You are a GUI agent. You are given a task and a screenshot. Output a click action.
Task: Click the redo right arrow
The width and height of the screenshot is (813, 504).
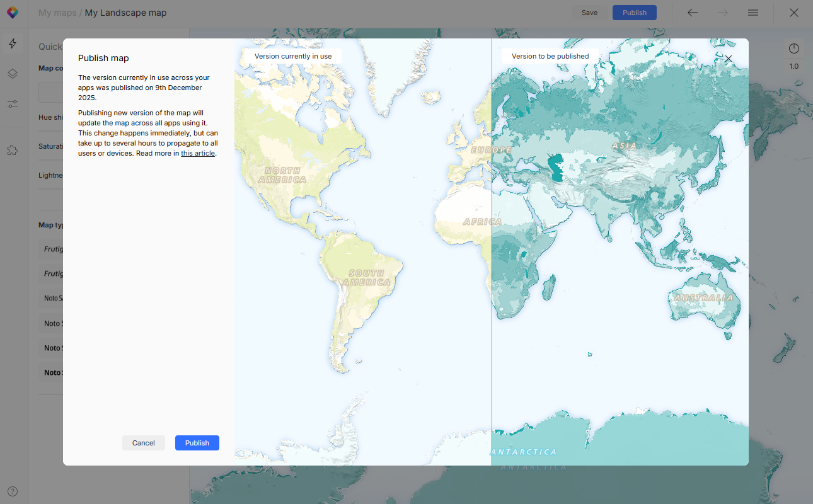click(723, 13)
